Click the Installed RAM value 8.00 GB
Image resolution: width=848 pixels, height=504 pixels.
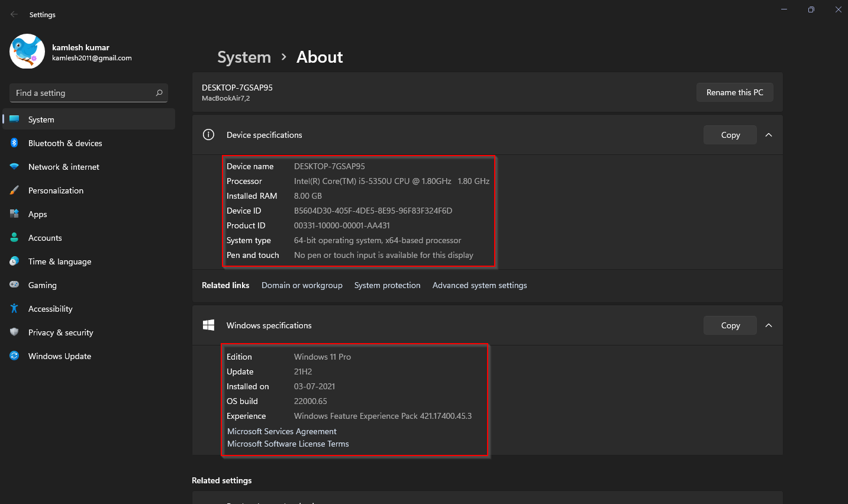click(308, 196)
